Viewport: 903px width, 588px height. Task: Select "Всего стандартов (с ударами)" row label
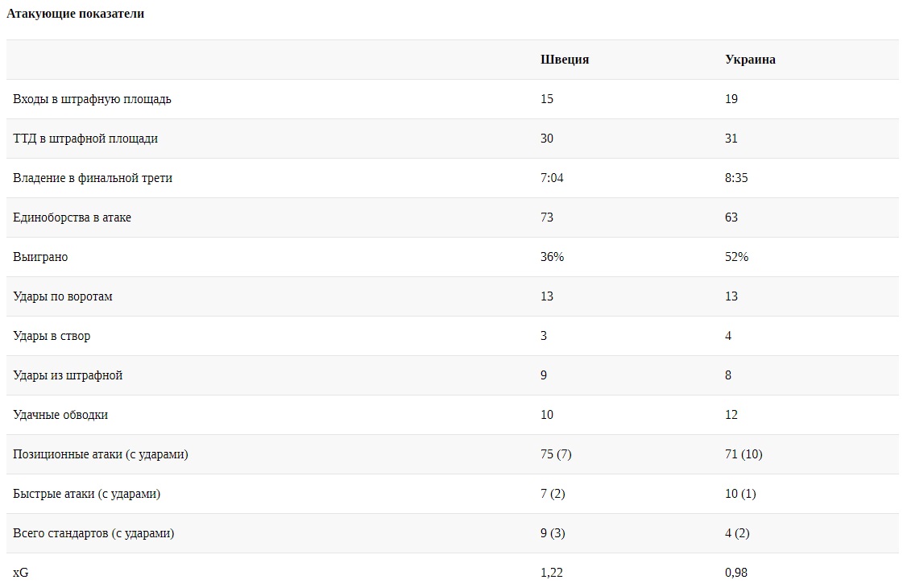[x=93, y=533]
